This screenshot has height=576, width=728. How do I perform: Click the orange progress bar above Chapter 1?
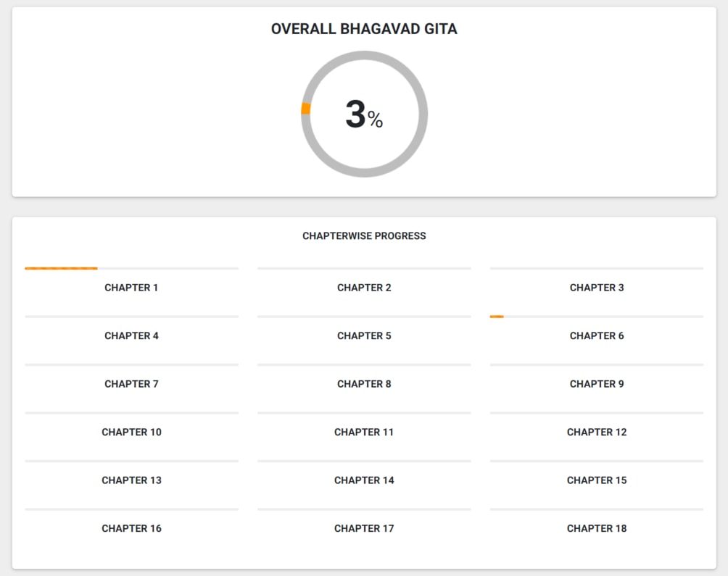[61, 267]
